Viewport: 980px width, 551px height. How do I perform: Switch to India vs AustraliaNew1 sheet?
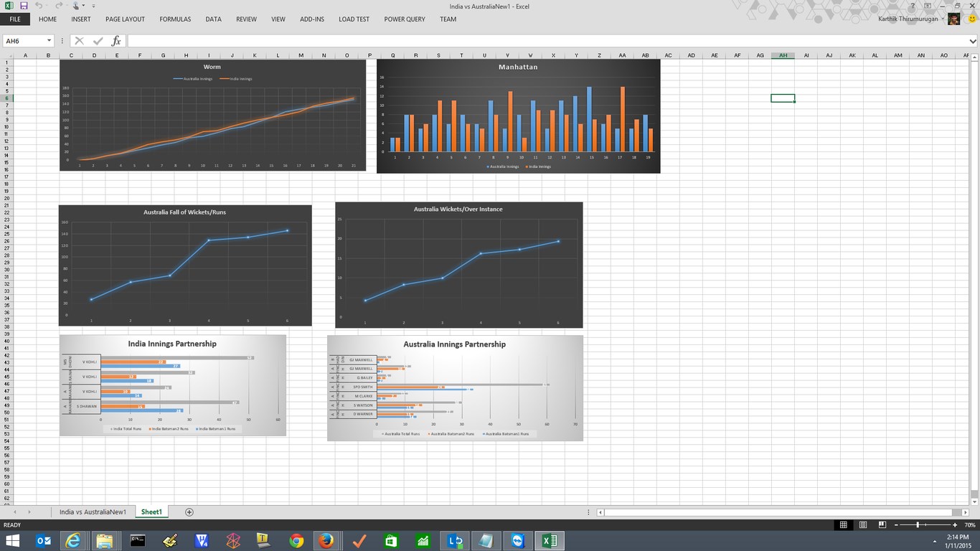[x=93, y=512]
